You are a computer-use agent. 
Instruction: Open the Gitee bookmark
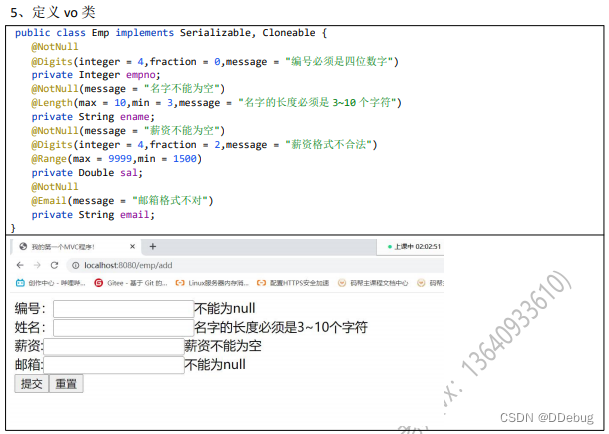[x=131, y=283]
